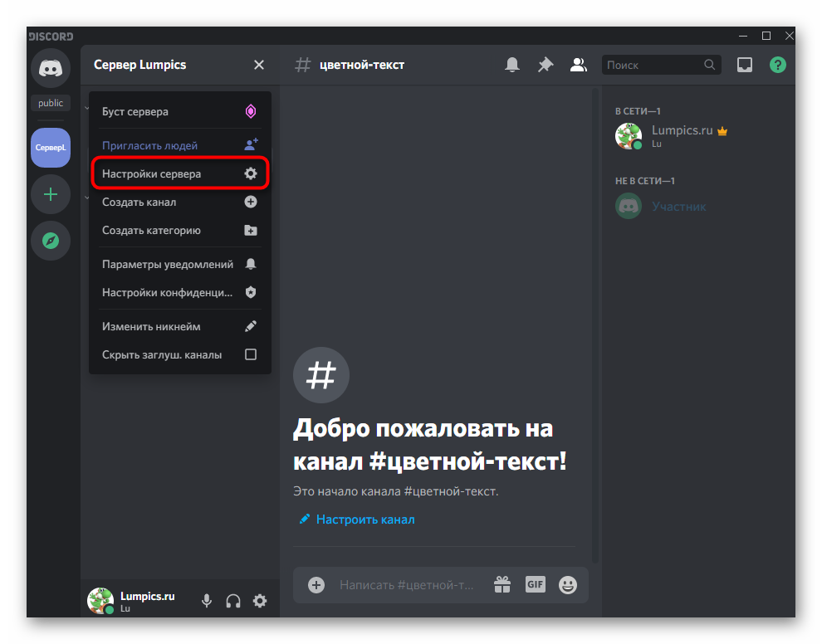
Task: Close the 'Сервер Lumpics' dropdown menu
Action: click(259, 65)
